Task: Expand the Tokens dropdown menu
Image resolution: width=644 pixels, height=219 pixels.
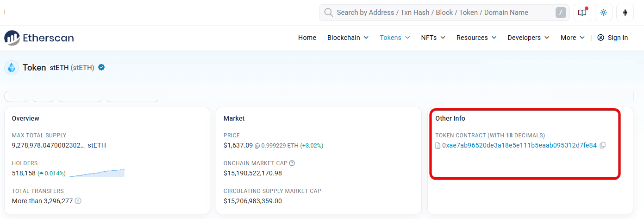Action: pos(395,38)
